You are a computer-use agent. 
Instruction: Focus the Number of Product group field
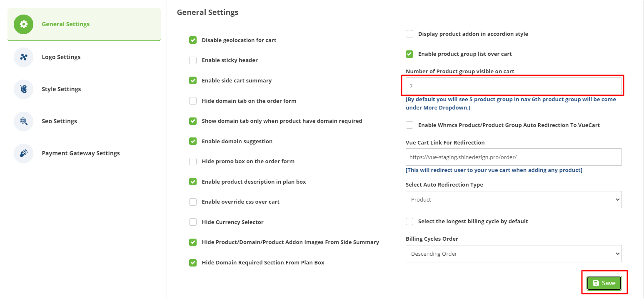[x=514, y=86]
